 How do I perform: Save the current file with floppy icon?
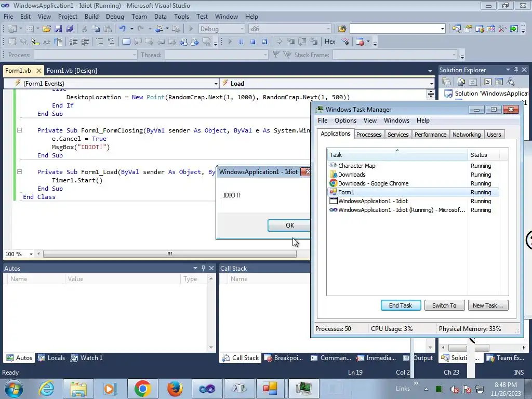pos(58,29)
